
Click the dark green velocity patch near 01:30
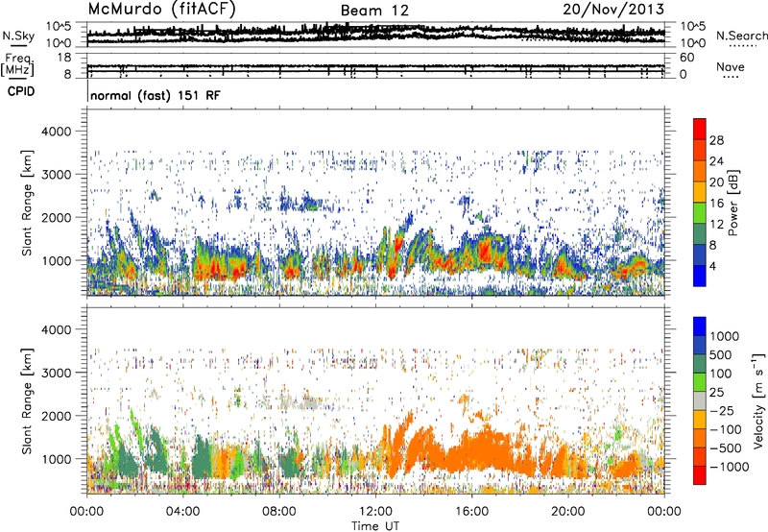pyautogui.click(x=127, y=463)
